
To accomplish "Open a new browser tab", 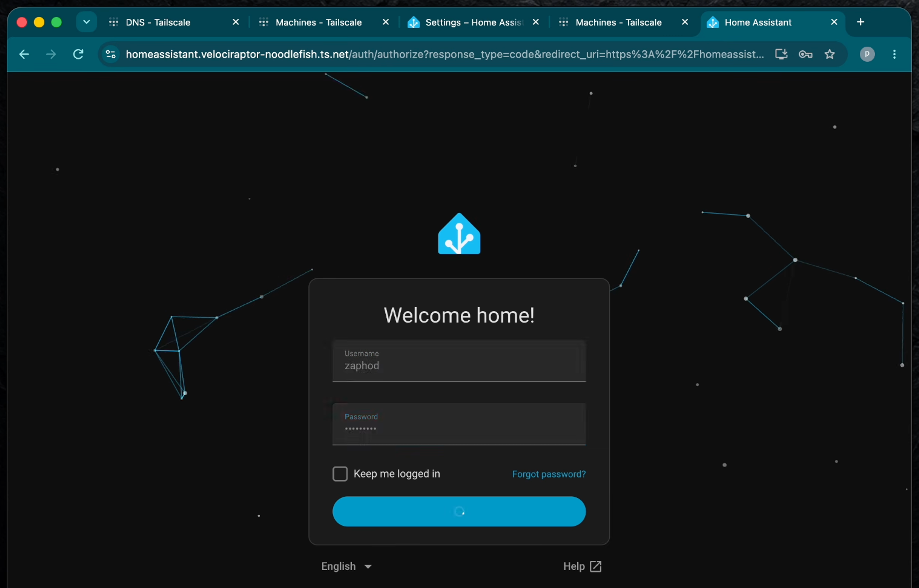I will pos(861,22).
